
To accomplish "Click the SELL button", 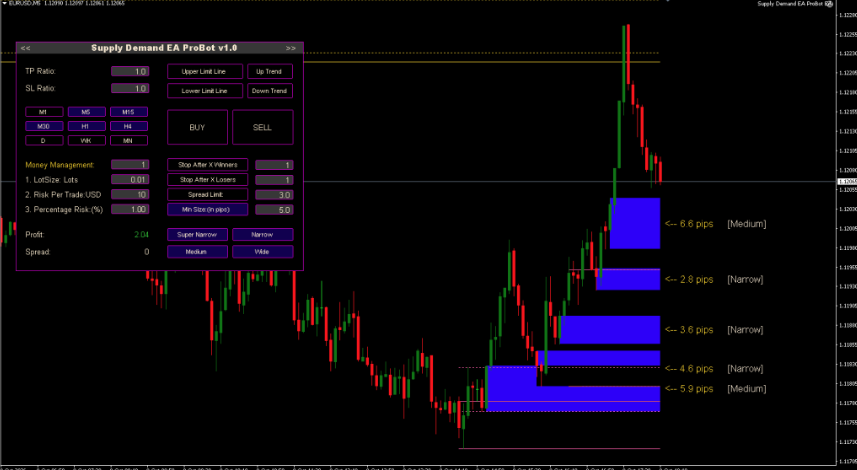I will pyautogui.click(x=263, y=127).
